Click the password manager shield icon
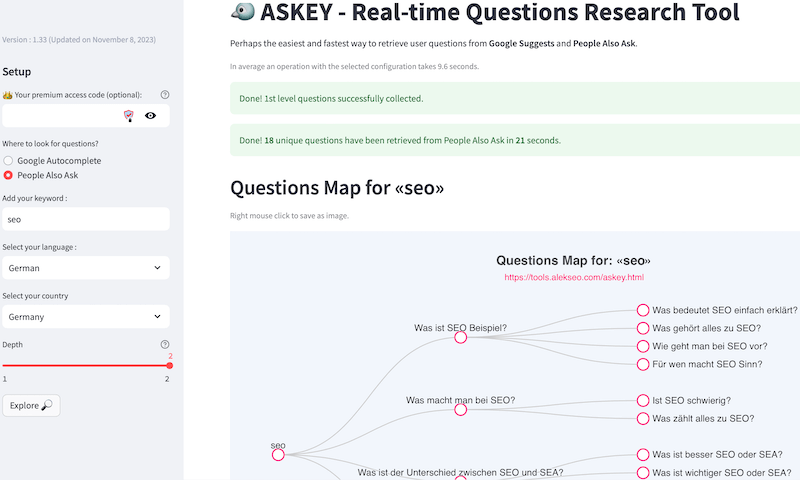The height and width of the screenshot is (480, 800). 128,116
